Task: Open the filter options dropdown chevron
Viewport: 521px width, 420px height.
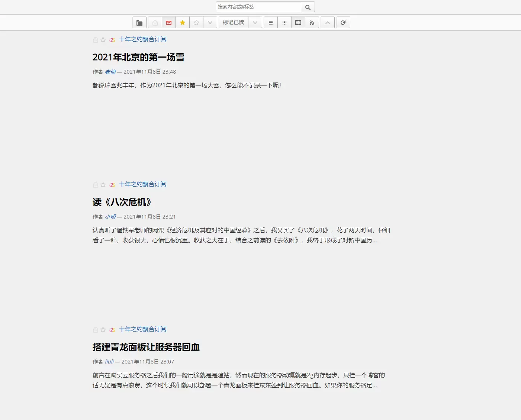Action: click(210, 23)
